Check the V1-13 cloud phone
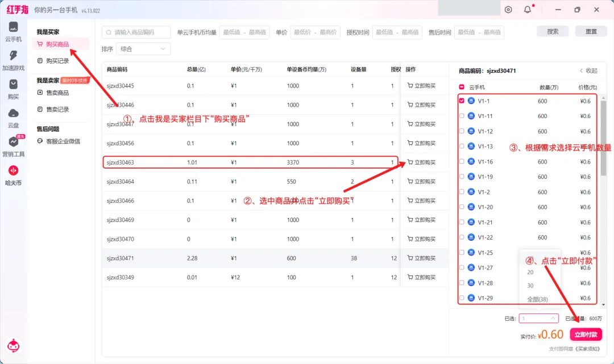614x364 pixels. [x=462, y=147]
